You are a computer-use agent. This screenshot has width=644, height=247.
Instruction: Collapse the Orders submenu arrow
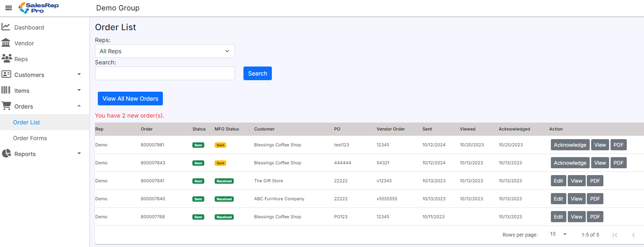pos(79,106)
